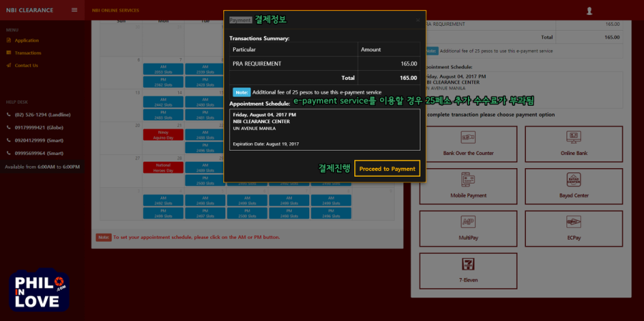
Task: Select the AM 2053 Slots appointment
Action: pos(163,69)
